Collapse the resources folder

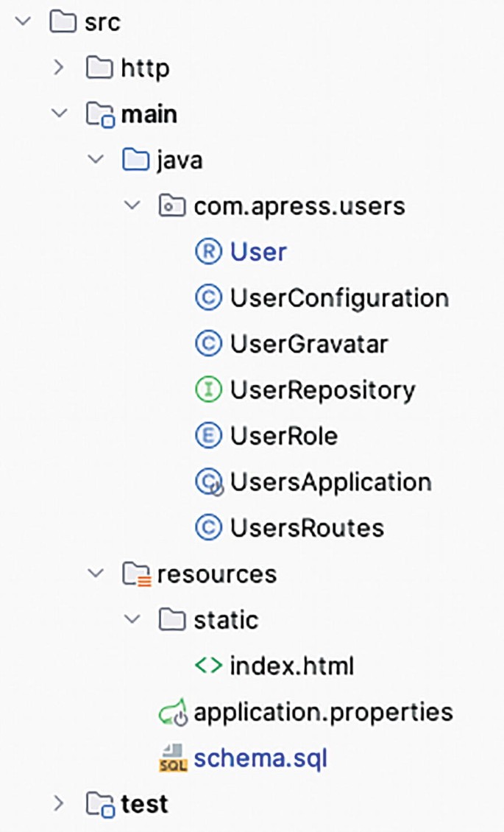tap(96, 574)
